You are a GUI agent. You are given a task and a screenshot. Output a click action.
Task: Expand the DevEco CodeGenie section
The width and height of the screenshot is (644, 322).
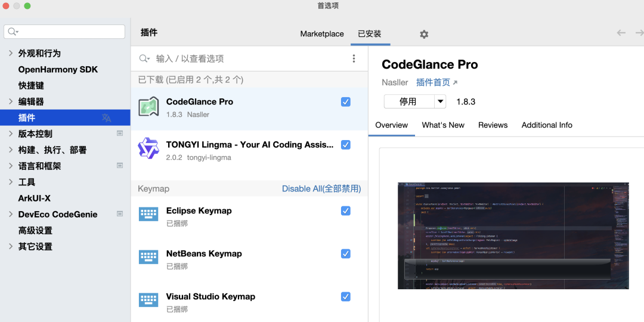pos(11,214)
